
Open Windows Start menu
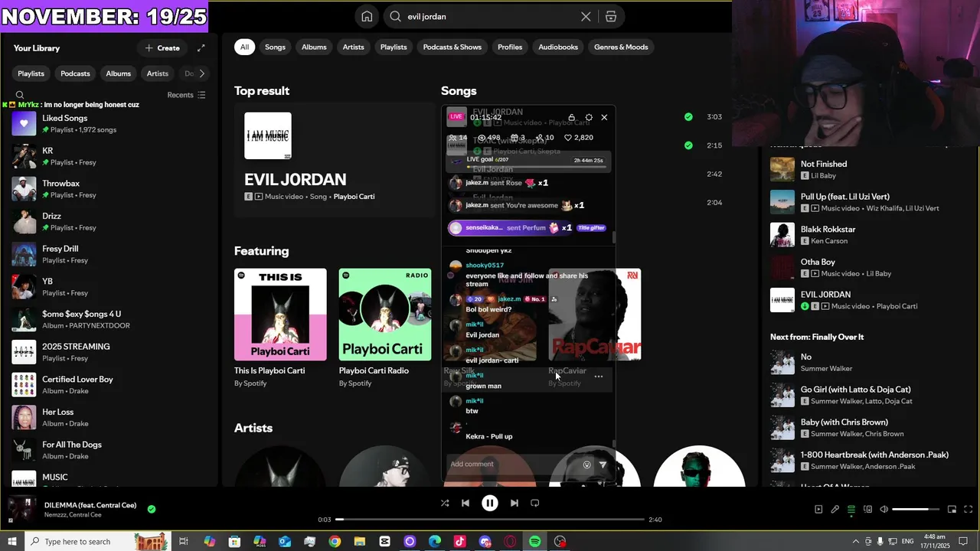[11, 541]
